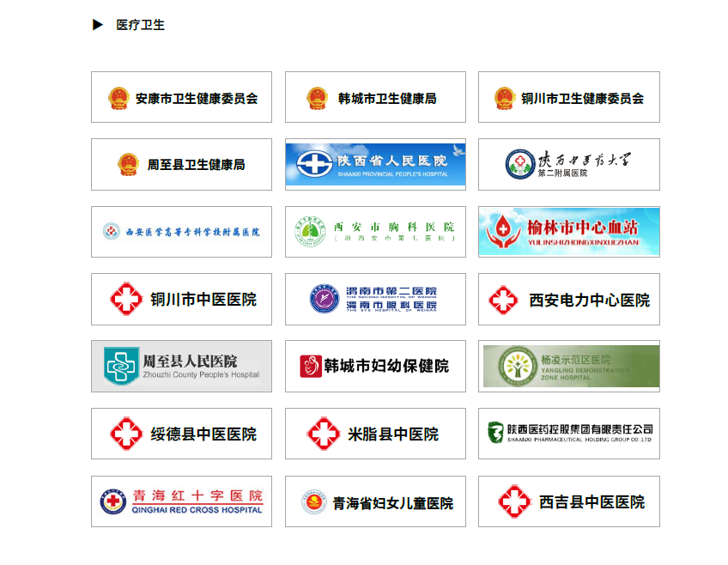Image resolution: width=728 pixels, height=565 pixels.
Task: Click red cross icon beside 绥德县中医医院
Action: [126, 434]
